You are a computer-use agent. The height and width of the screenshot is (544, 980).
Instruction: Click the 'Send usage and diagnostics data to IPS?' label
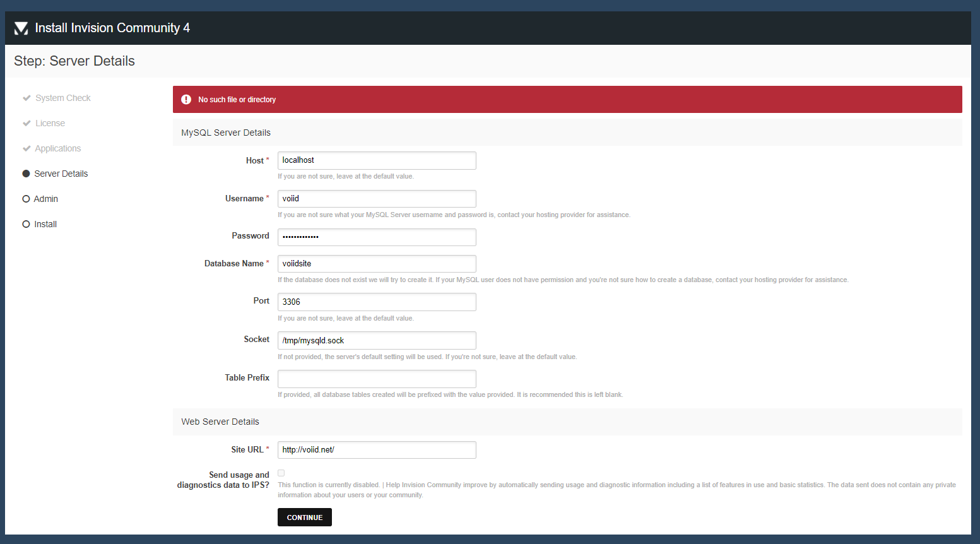point(223,480)
